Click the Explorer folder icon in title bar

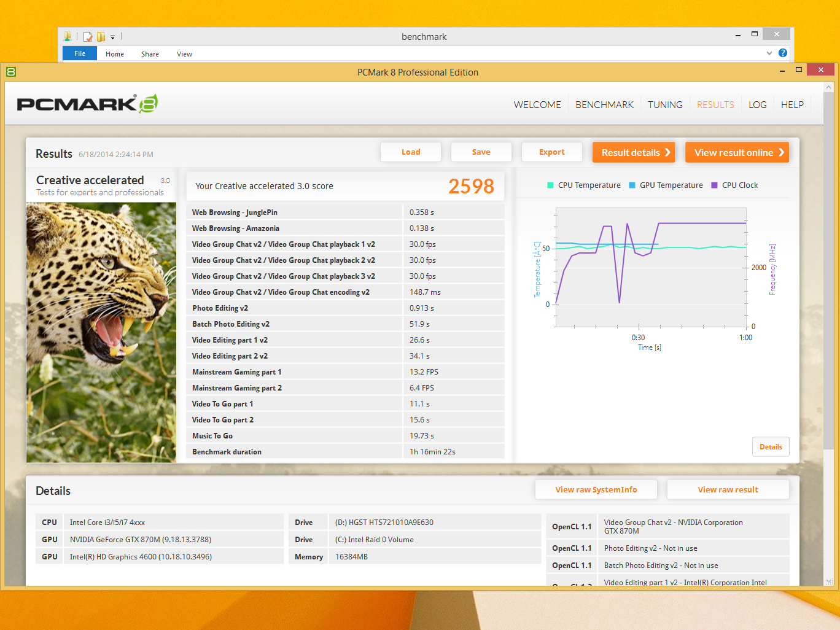pos(68,37)
